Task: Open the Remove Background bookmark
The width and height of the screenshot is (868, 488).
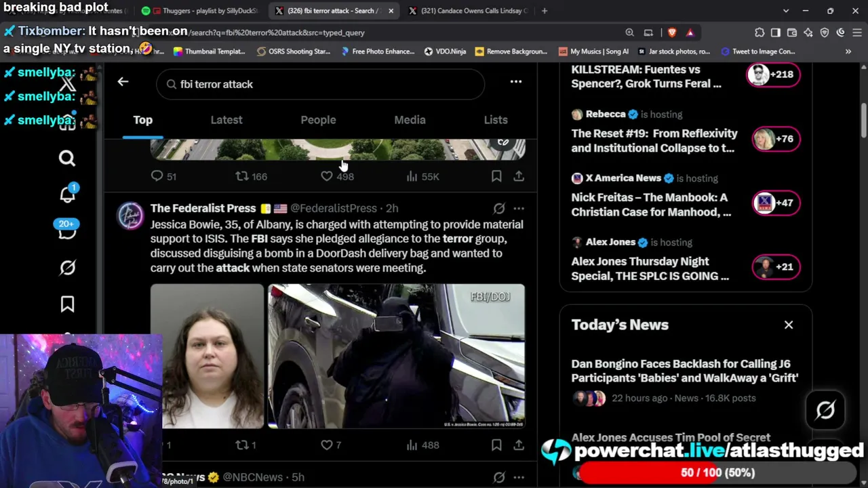Action: [x=511, y=52]
